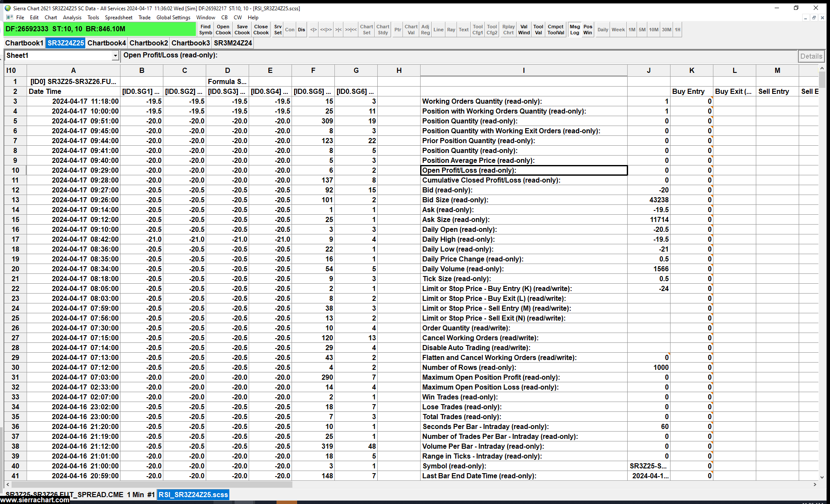The width and height of the screenshot is (830, 504).
Task: Select the Text drawing tool
Action: [463, 30]
